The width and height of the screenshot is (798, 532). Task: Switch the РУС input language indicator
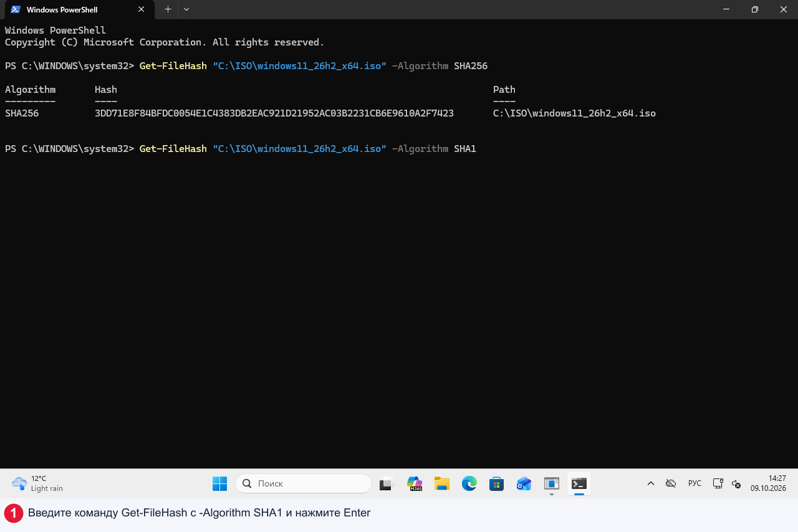point(695,483)
